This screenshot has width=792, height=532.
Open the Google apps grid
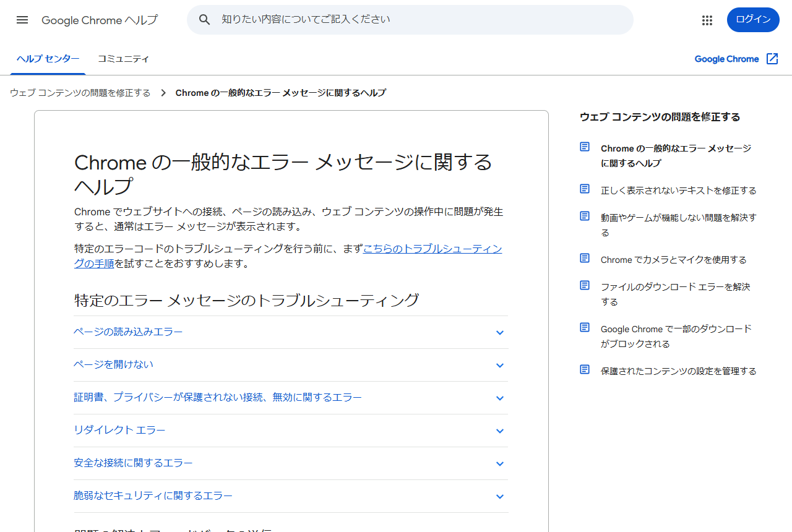pyautogui.click(x=707, y=20)
